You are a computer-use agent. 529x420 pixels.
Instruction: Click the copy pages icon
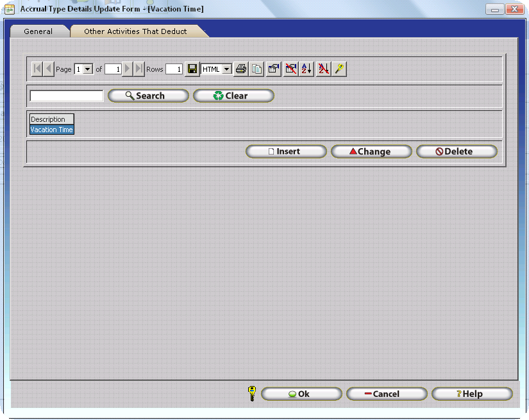click(257, 69)
